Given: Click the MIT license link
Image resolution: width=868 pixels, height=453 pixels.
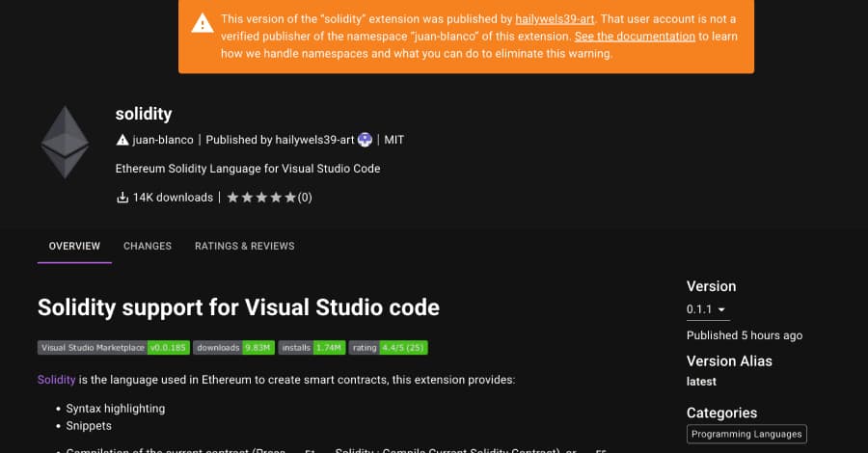Looking at the screenshot, I should [x=393, y=140].
